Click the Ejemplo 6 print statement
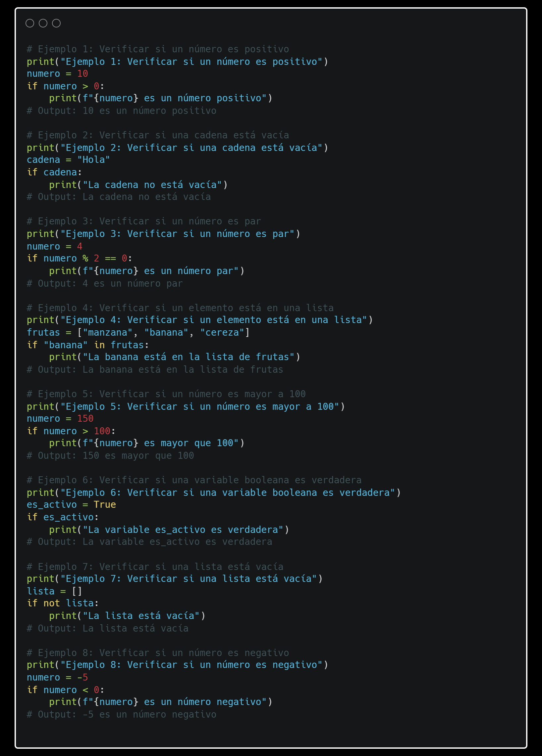Viewport: 542px width, 756px height. pos(214,493)
